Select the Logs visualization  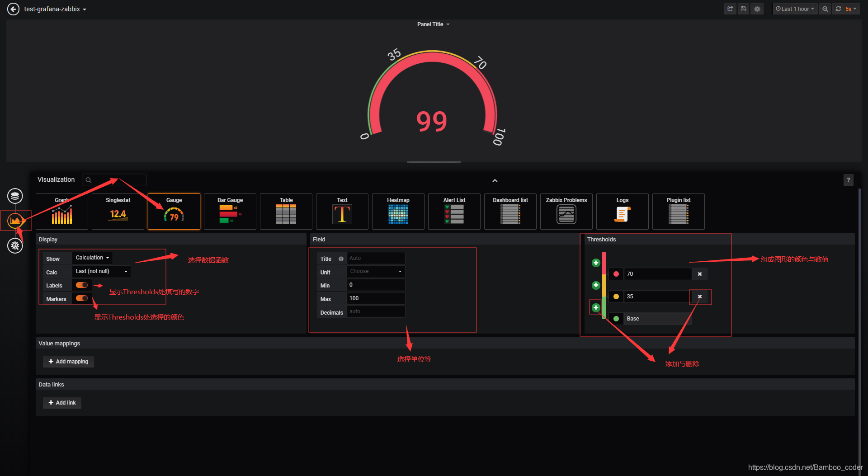coord(623,212)
